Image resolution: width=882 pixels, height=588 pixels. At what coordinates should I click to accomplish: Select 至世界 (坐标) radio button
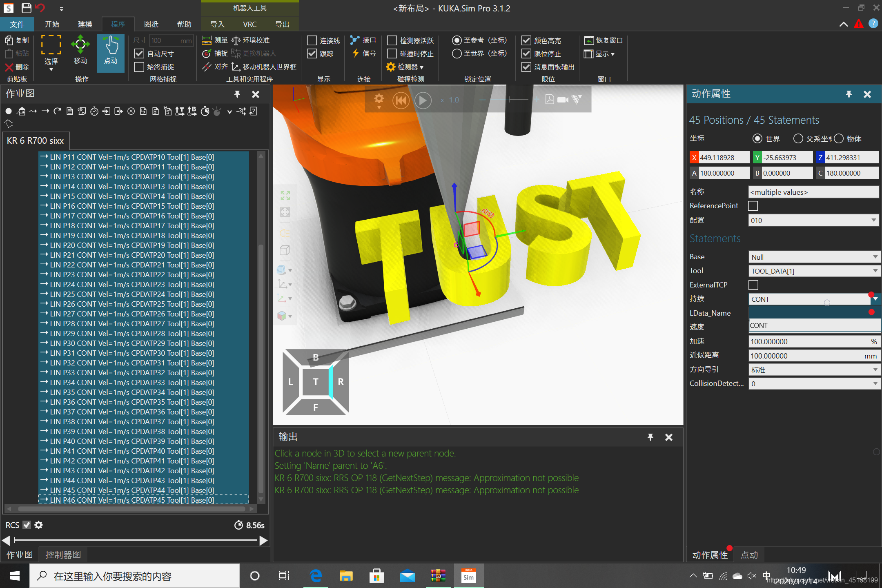tap(457, 53)
